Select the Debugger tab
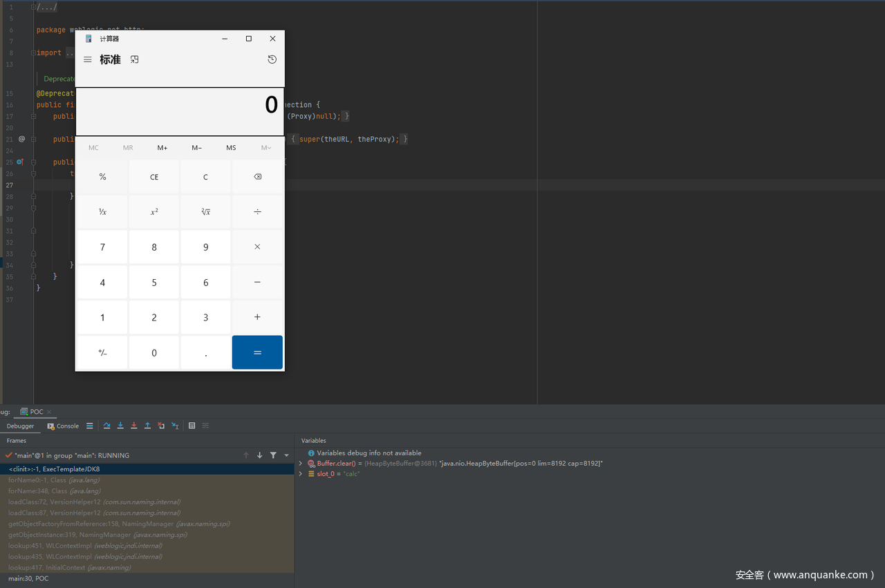The width and height of the screenshot is (885, 588). click(x=20, y=426)
